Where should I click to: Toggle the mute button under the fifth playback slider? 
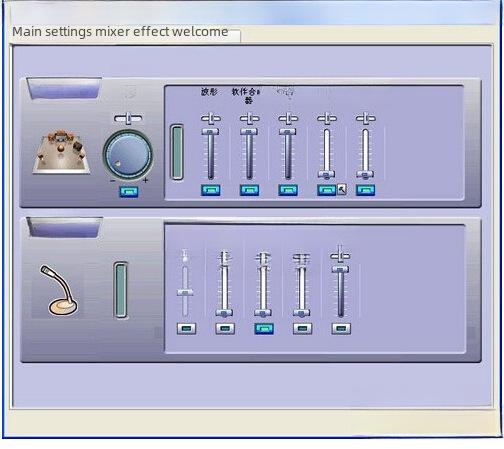pos(366,190)
